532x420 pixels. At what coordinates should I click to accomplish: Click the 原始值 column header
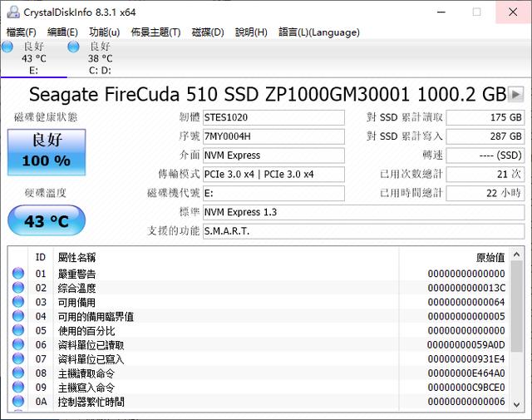click(x=454, y=257)
